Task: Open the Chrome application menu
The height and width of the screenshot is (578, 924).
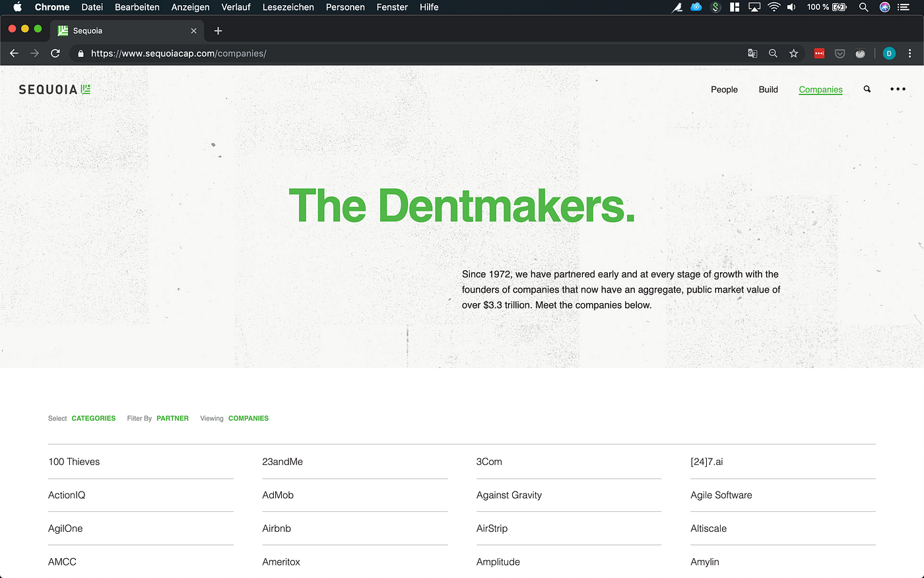Action: (52, 7)
